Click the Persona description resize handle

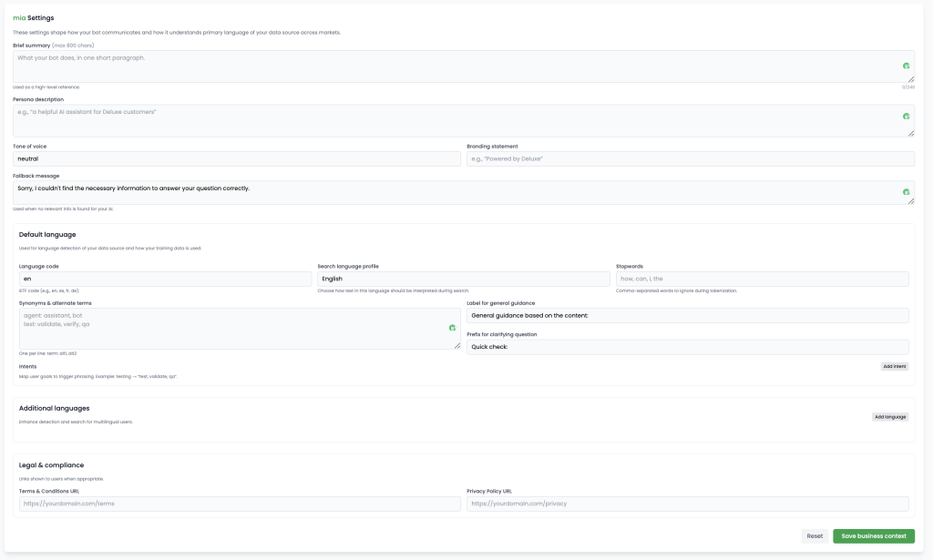pyautogui.click(x=911, y=134)
